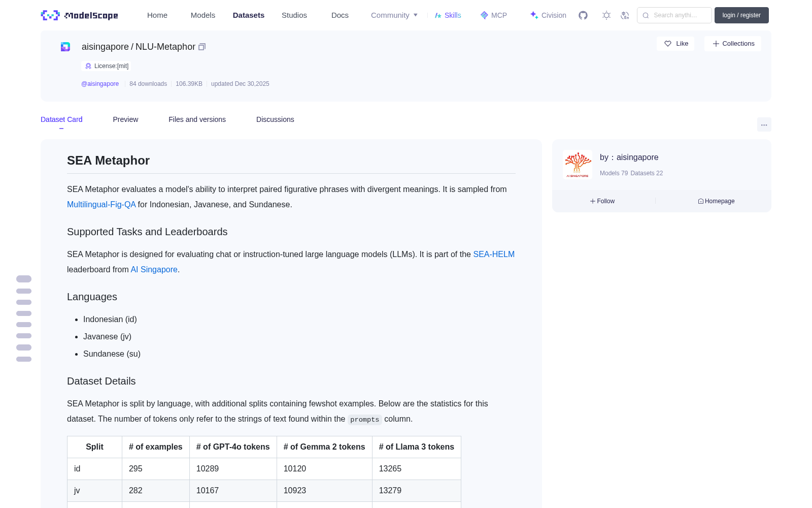Click the Datasets 22 count
The image size is (812, 508).
click(647, 173)
